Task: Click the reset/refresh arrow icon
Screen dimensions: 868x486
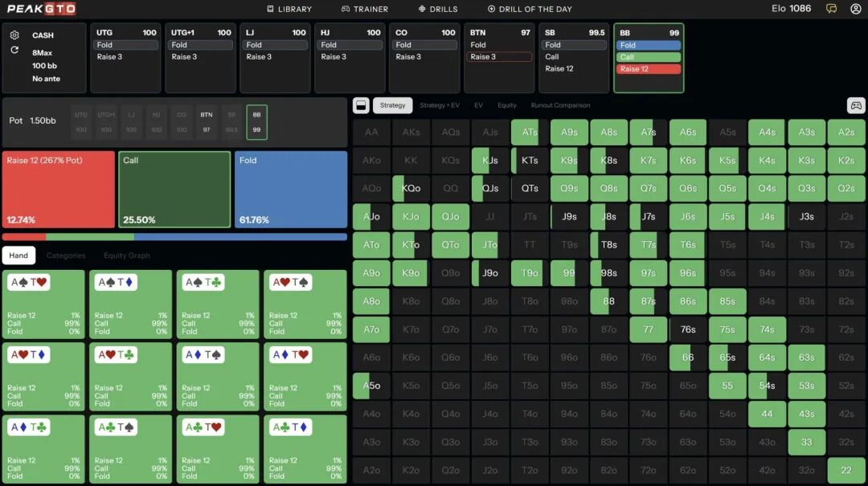Action: (14, 50)
